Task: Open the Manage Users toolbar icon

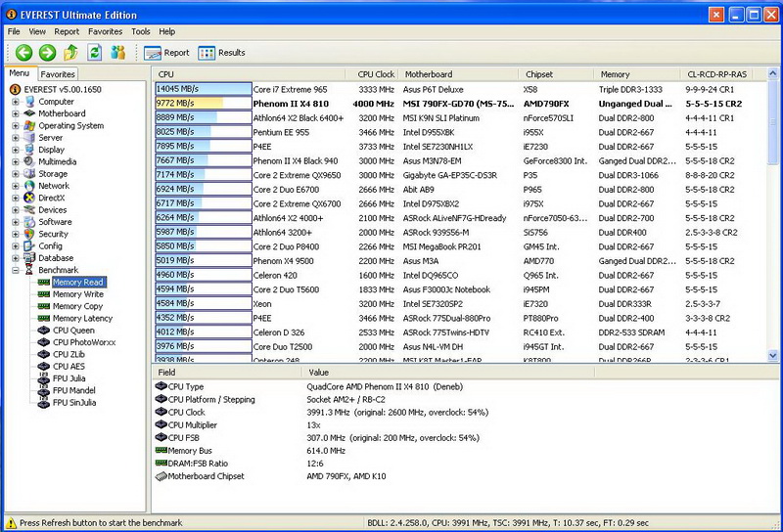Action: point(118,53)
